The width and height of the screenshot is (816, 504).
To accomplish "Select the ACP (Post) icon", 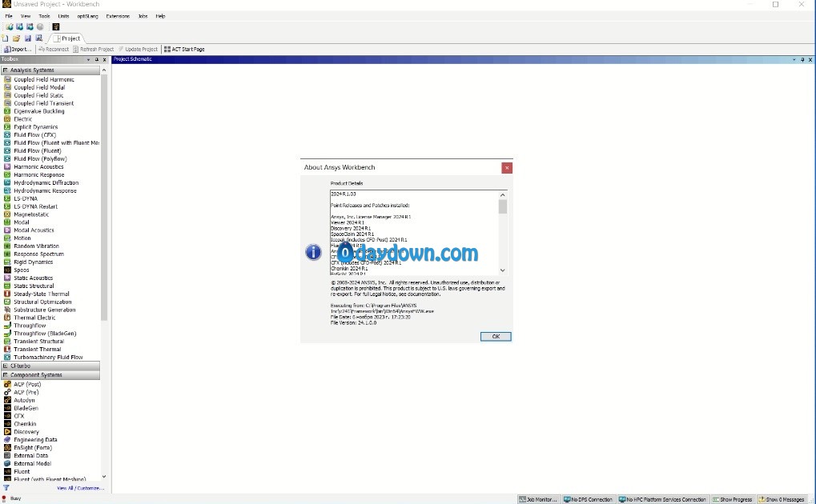I will pos(7,384).
